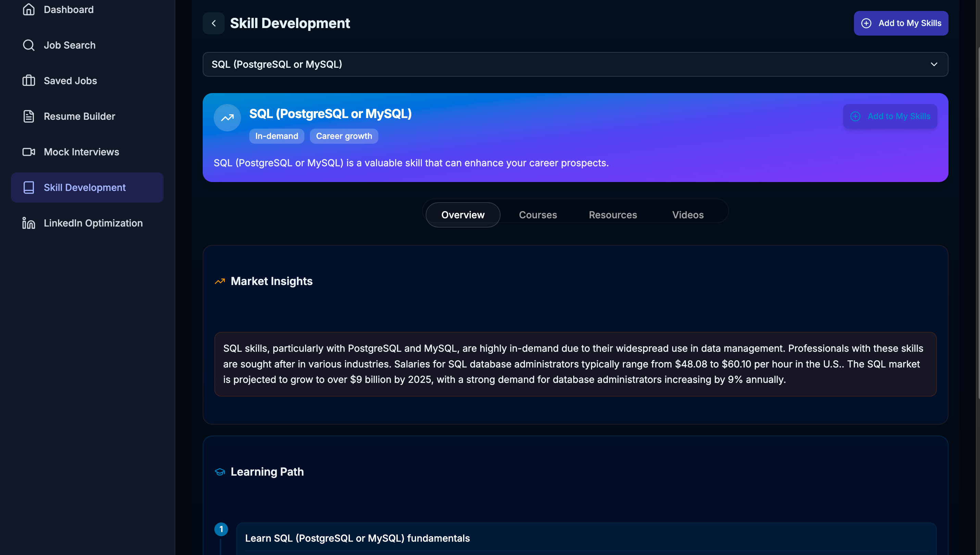Open Mock Interviews with the camera icon

29,152
